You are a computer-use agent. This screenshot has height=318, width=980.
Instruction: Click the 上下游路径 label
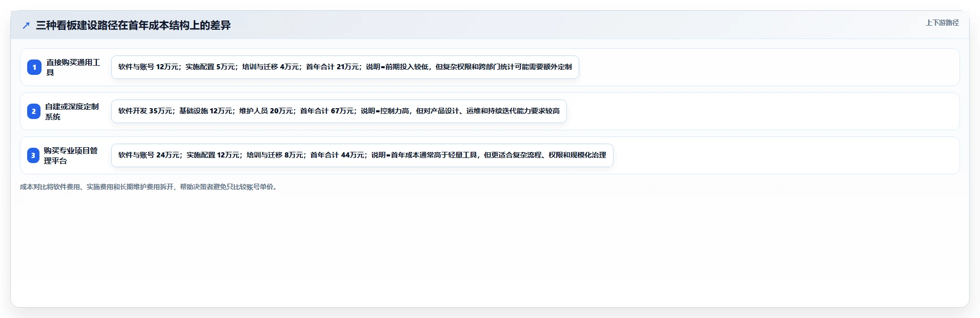[942, 23]
